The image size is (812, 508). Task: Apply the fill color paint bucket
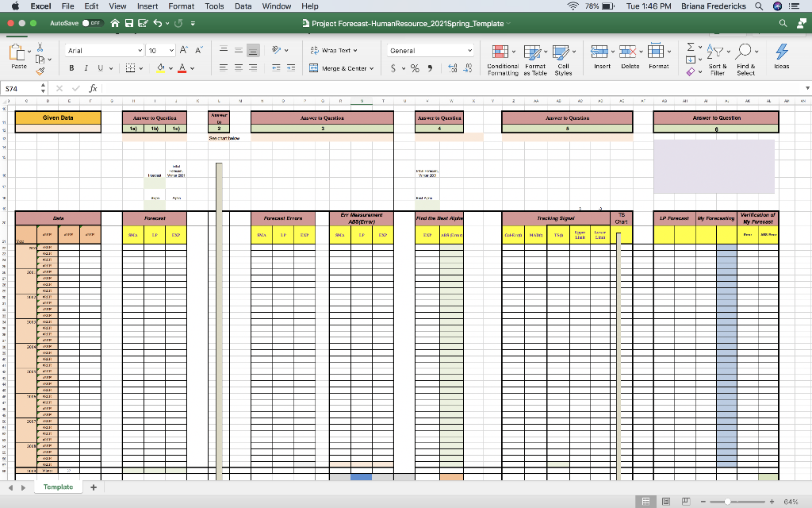pyautogui.click(x=160, y=68)
